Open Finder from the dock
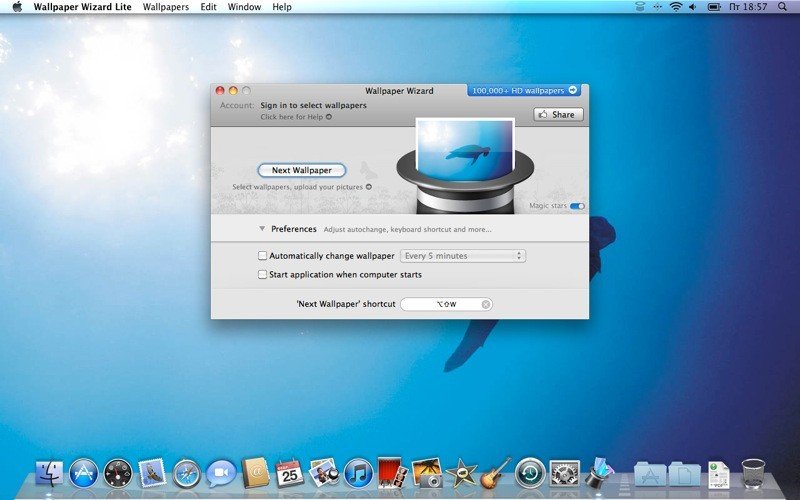The width and height of the screenshot is (800, 500). click(x=49, y=473)
